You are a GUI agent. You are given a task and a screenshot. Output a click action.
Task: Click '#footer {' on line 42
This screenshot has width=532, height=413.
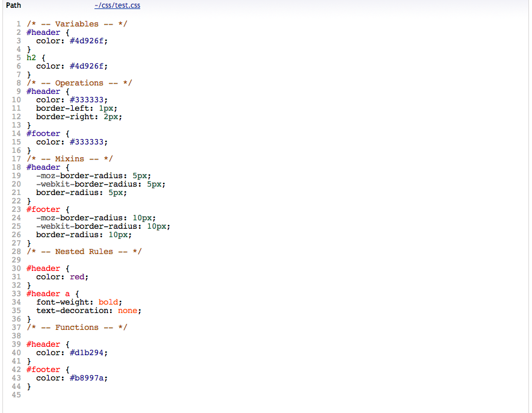pyautogui.click(x=48, y=370)
